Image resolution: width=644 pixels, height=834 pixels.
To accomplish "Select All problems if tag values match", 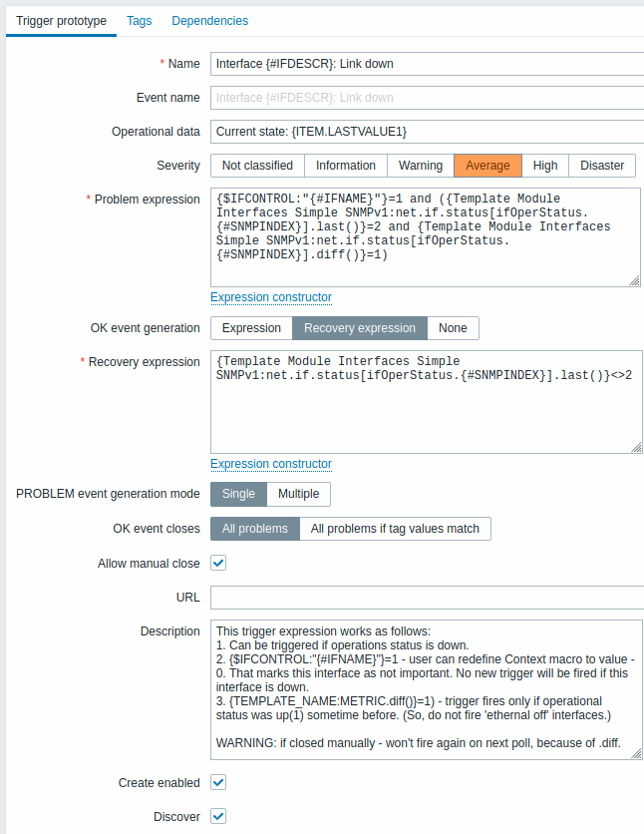I will tap(395, 529).
